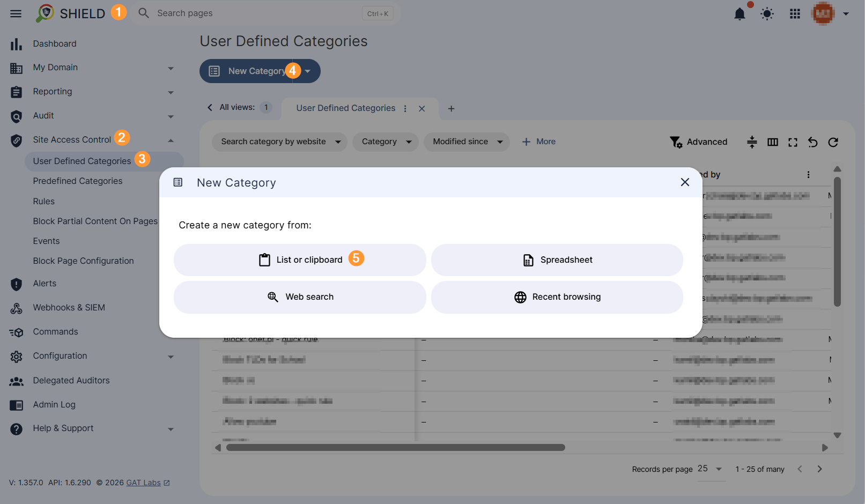The width and height of the screenshot is (865, 504).
Task: Focus the Search pages field
Action: [x=266, y=13]
